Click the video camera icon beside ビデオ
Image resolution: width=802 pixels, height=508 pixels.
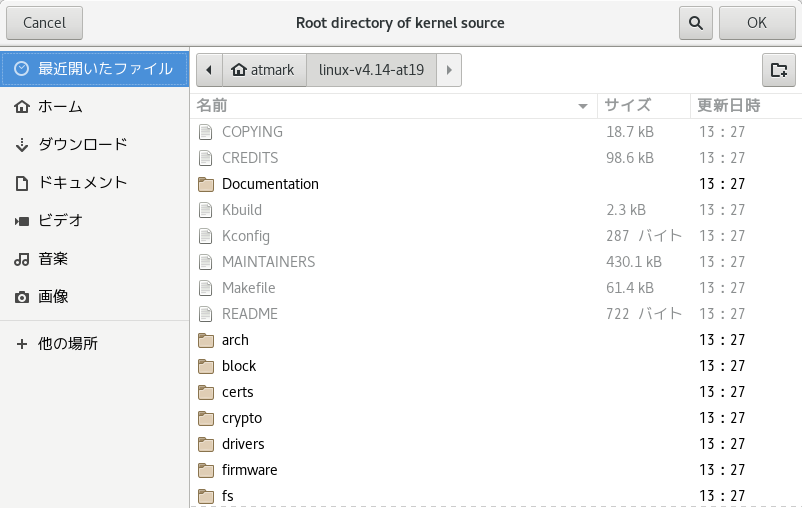[x=21, y=221]
